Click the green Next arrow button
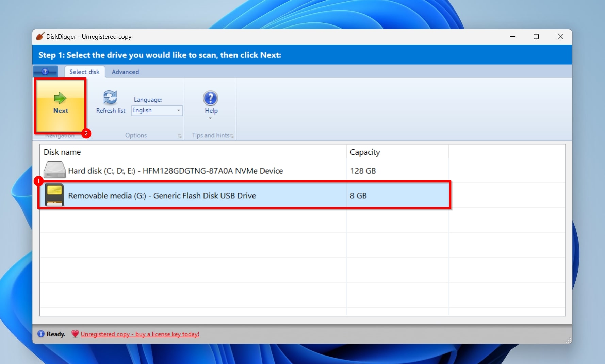 (60, 105)
